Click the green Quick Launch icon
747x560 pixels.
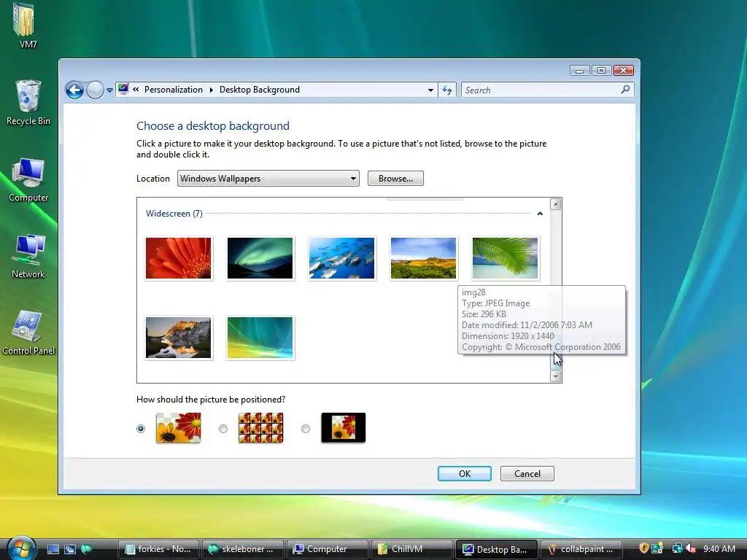click(86, 549)
